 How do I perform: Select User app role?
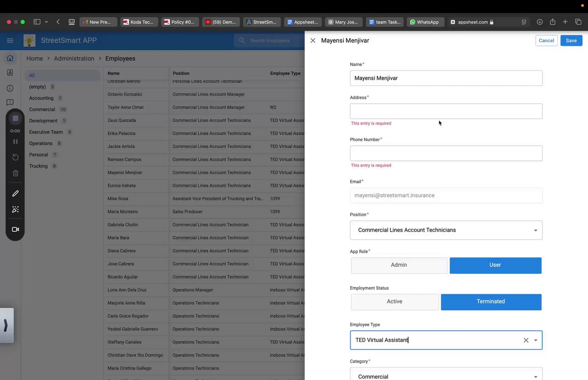[496, 265]
